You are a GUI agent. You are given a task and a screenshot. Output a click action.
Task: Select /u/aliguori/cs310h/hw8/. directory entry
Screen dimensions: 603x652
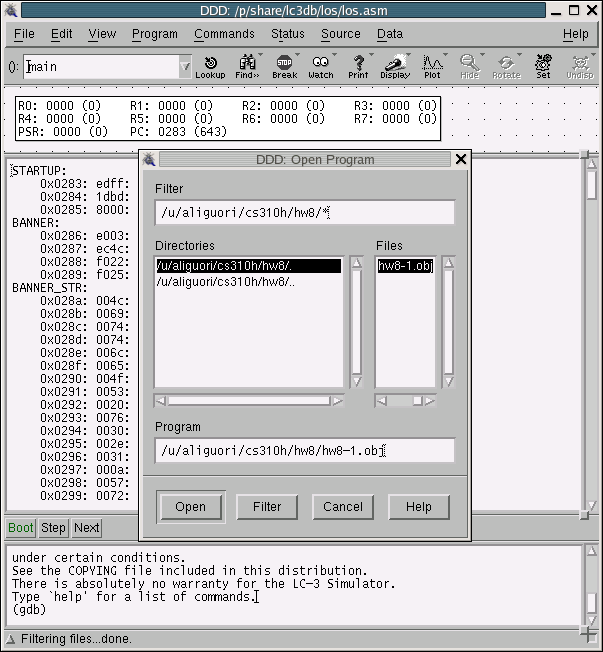(249, 265)
